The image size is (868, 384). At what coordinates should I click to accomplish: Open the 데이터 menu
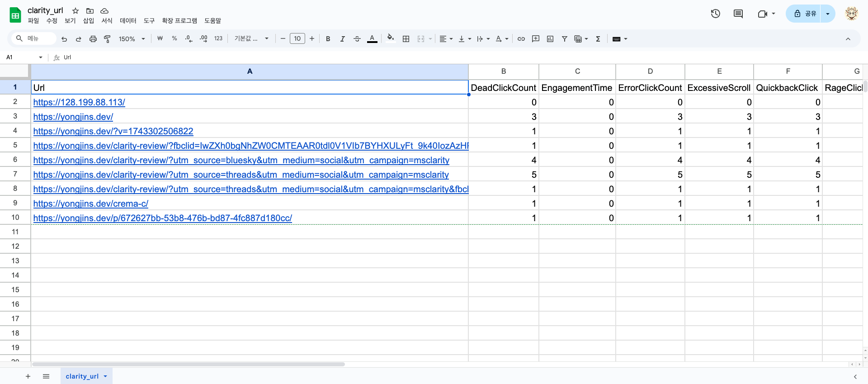[128, 21]
